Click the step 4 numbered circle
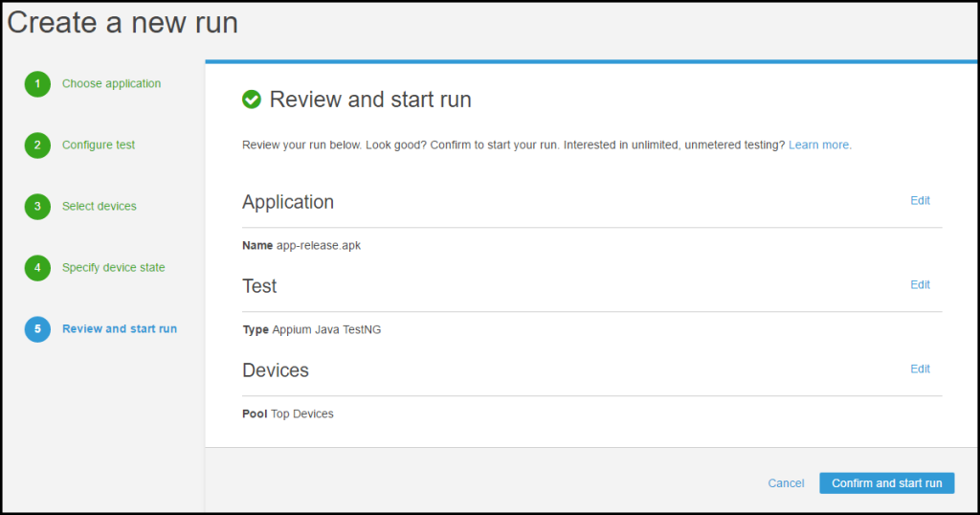This screenshot has width=980, height=515. coord(37,268)
